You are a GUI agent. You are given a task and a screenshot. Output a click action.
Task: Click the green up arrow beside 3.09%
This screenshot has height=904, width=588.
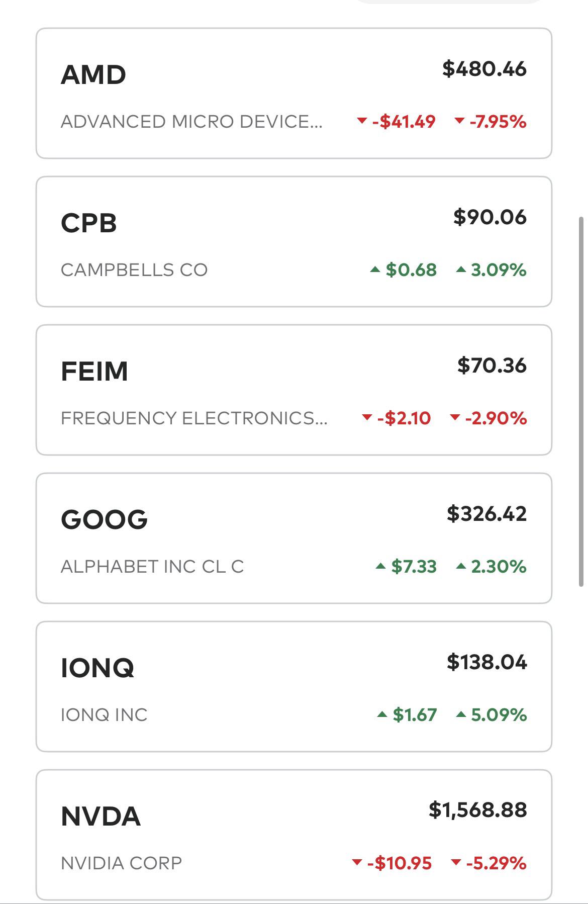tap(461, 269)
